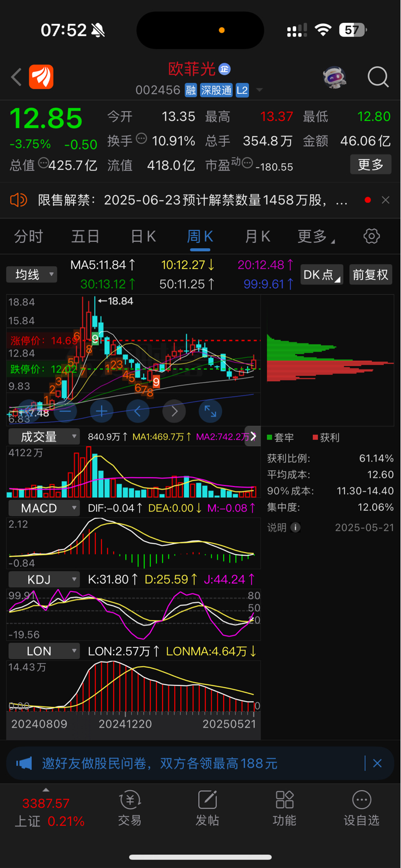Tap the 平均成本 12.60 value
The image size is (401, 868).
(x=381, y=474)
